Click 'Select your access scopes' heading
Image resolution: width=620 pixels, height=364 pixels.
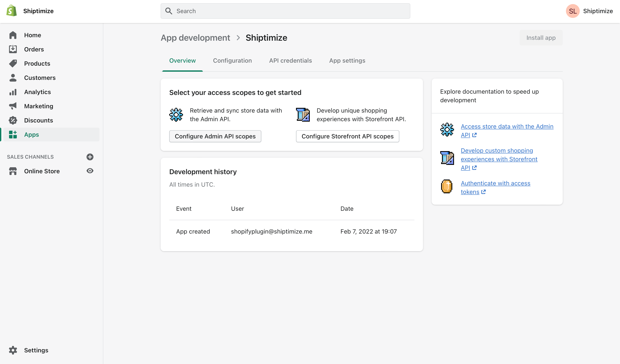click(x=235, y=93)
